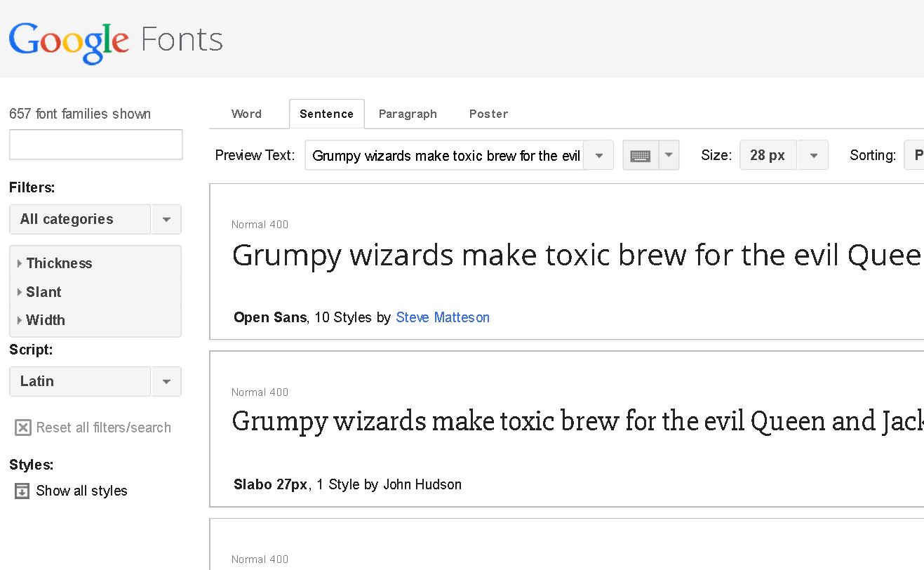Image resolution: width=924 pixels, height=570 pixels.
Task: Expand the Thickness filter
Action: (x=55, y=263)
